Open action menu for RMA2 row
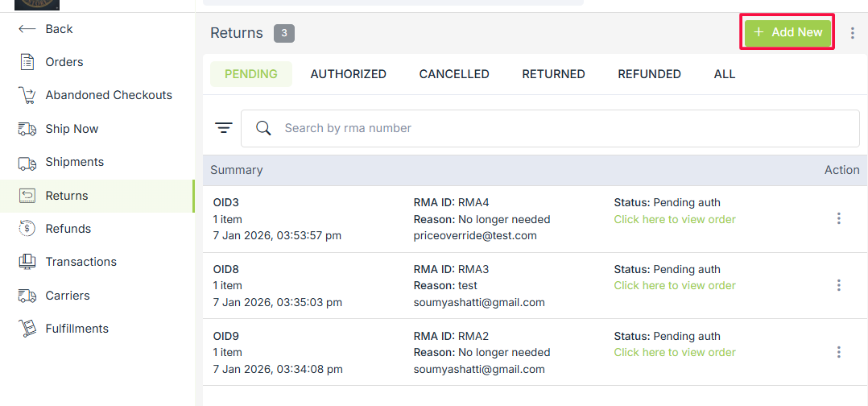Image resolution: width=868 pixels, height=406 pixels. 839,352
